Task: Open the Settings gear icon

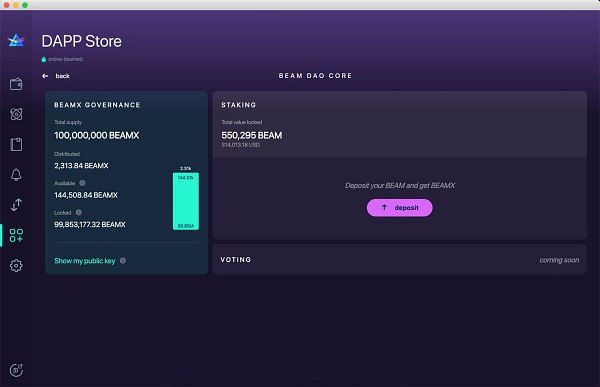Action: point(16,265)
